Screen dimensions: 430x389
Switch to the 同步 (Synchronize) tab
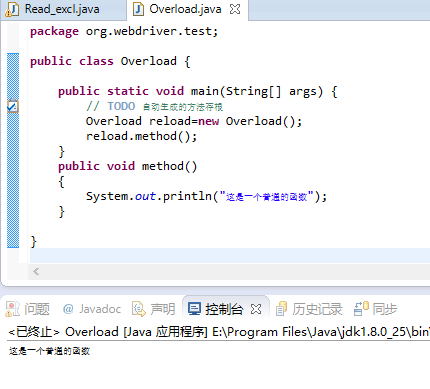(x=376, y=309)
